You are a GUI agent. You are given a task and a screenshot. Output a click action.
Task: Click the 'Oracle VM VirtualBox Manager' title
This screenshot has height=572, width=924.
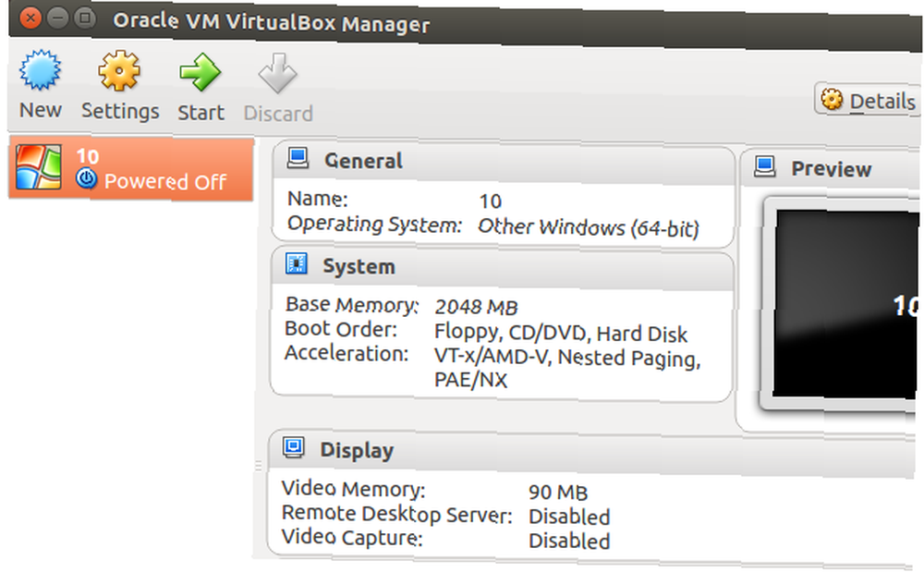(x=271, y=22)
